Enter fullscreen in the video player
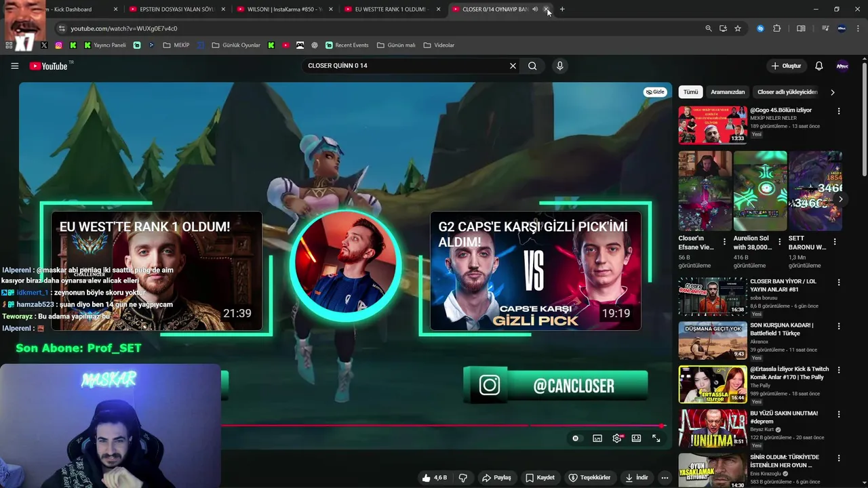 [x=656, y=439]
